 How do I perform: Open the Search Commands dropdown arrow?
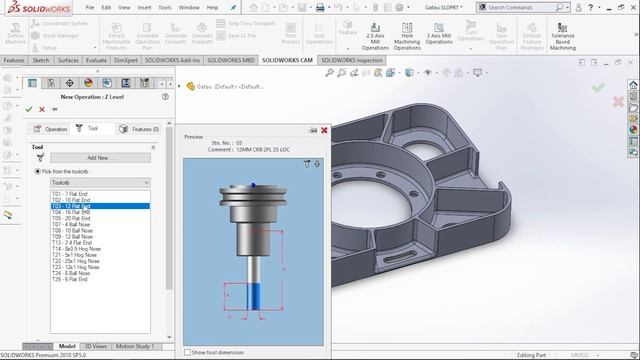coord(567,7)
